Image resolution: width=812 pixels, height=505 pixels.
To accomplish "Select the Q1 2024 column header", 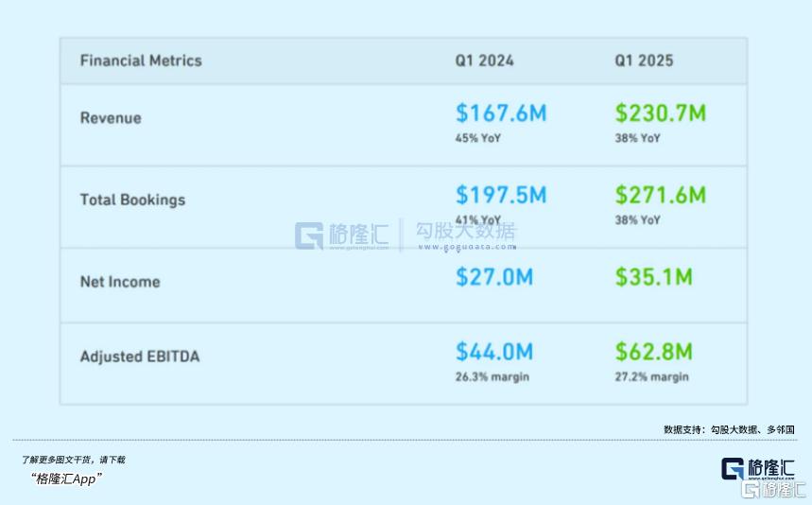I will coord(485,61).
